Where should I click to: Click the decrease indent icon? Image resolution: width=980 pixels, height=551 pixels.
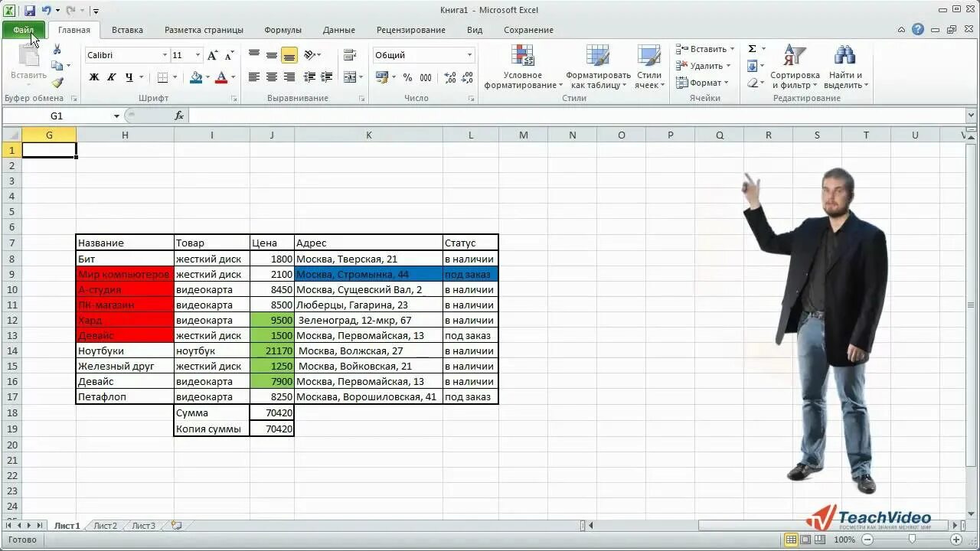tap(309, 77)
